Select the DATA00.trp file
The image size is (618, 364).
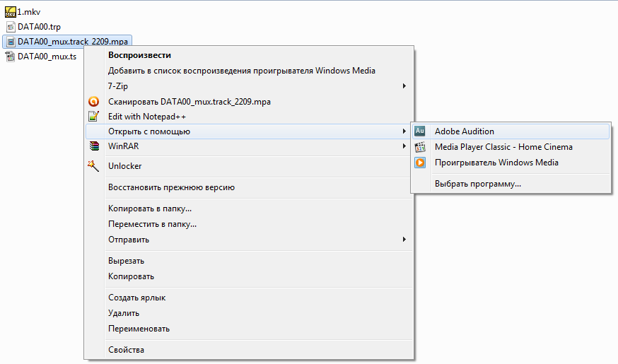39,27
